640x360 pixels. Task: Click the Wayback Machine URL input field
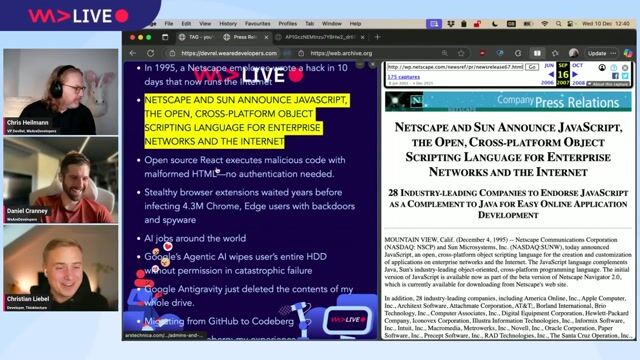(455, 67)
